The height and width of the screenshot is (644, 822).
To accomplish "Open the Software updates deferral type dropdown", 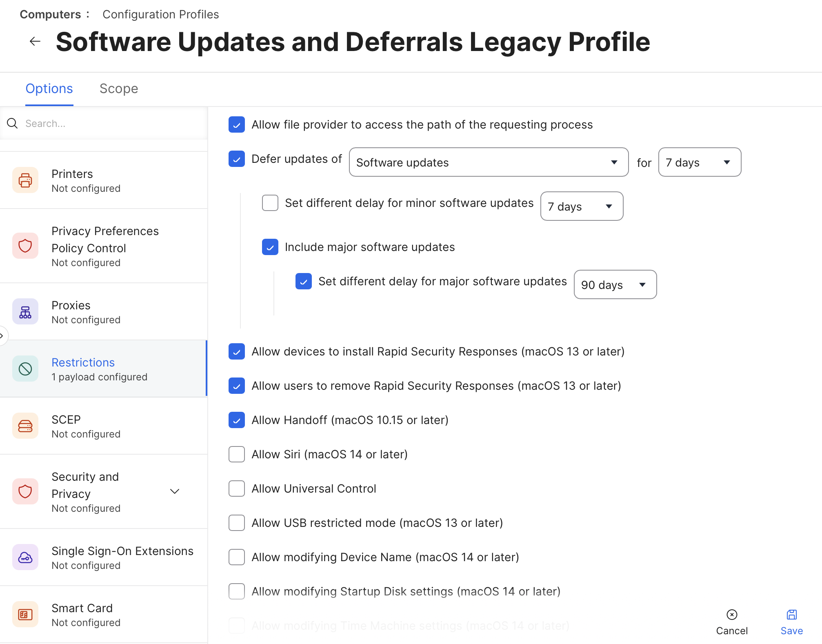I will [x=489, y=162].
